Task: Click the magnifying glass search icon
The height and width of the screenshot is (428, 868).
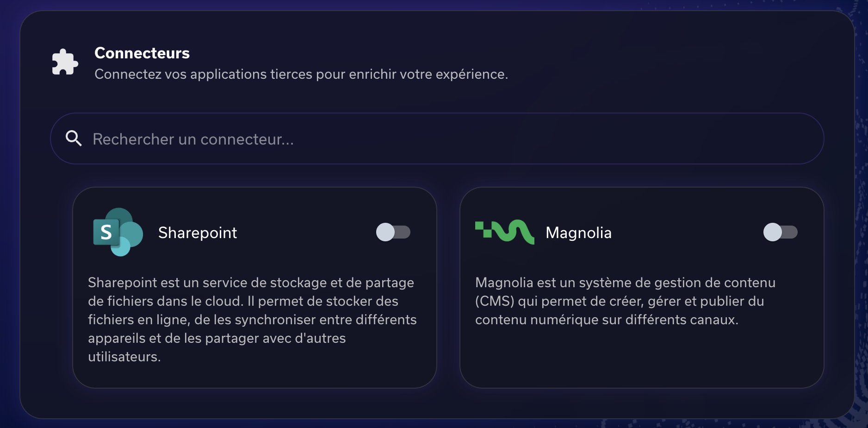Action: [x=74, y=138]
